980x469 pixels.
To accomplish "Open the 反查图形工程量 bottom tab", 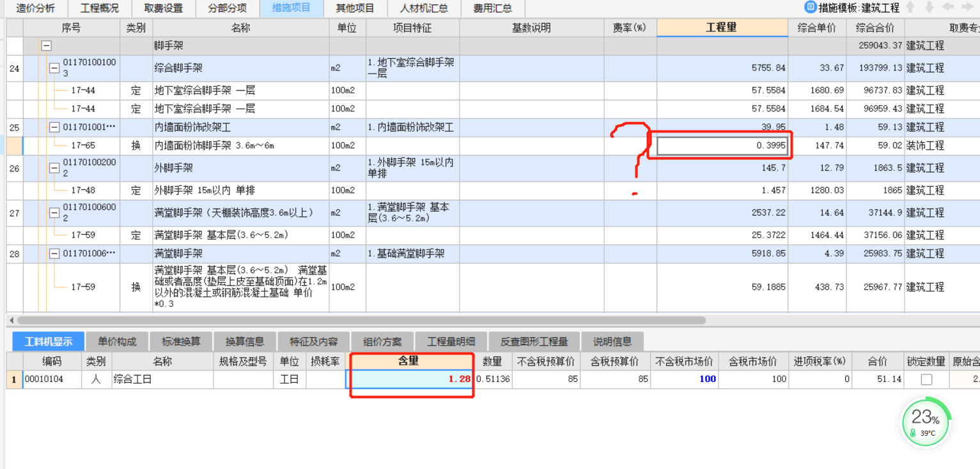I will coord(534,342).
